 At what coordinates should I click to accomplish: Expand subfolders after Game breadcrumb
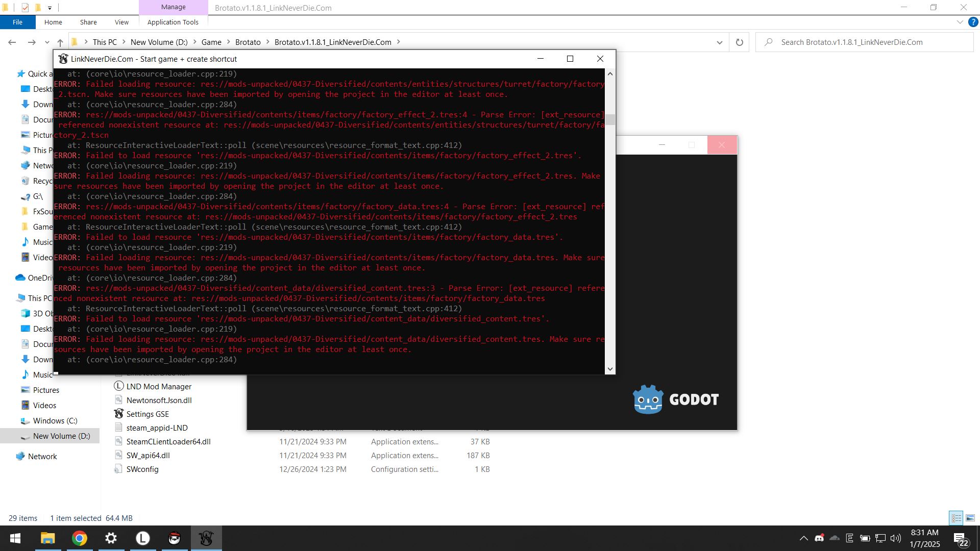229,42
